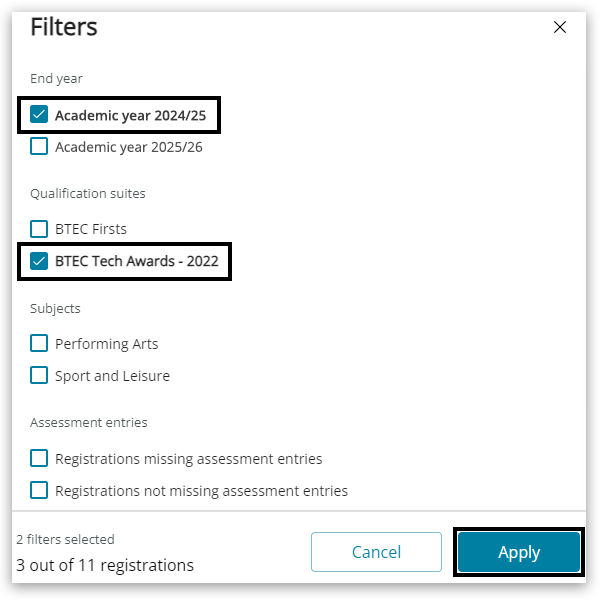Click the Filters dialog title
604x601 pixels.
tap(64, 27)
